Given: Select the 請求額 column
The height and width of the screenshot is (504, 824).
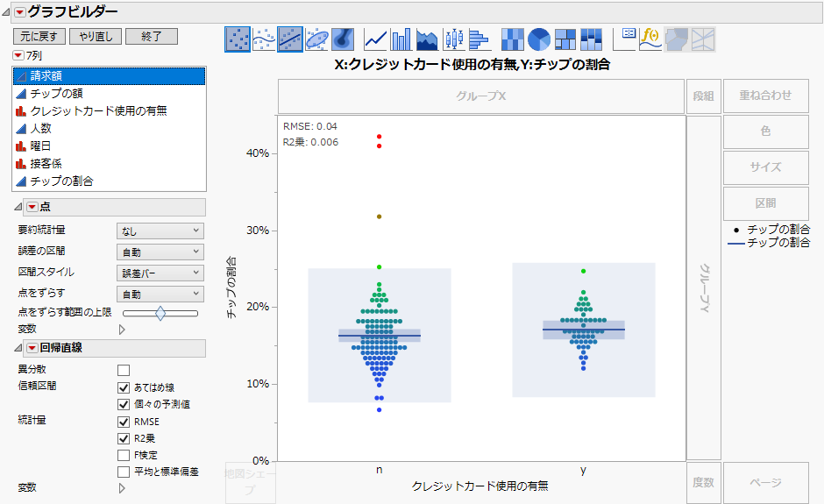Looking at the screenshot, I should tap(110, 76).
